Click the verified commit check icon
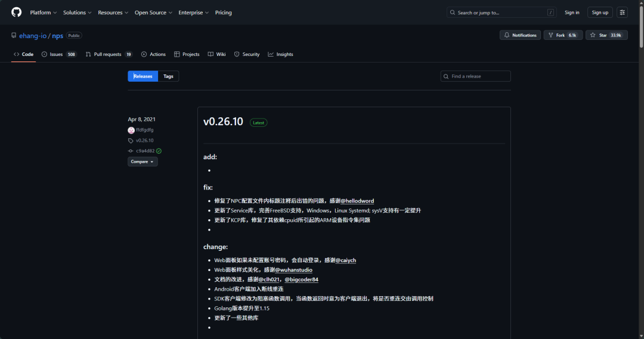This screenshot has width=644, height=339. click(x=159, y=151)
